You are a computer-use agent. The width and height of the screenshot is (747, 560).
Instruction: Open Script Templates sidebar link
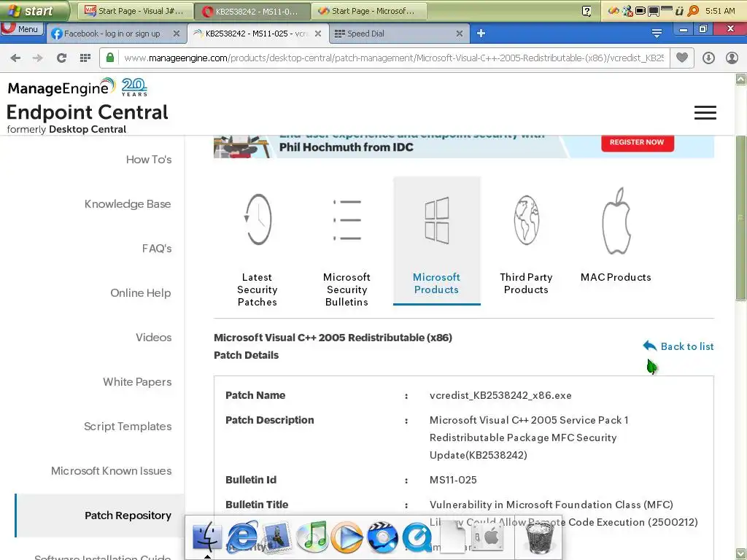click(x=128, y=426)
